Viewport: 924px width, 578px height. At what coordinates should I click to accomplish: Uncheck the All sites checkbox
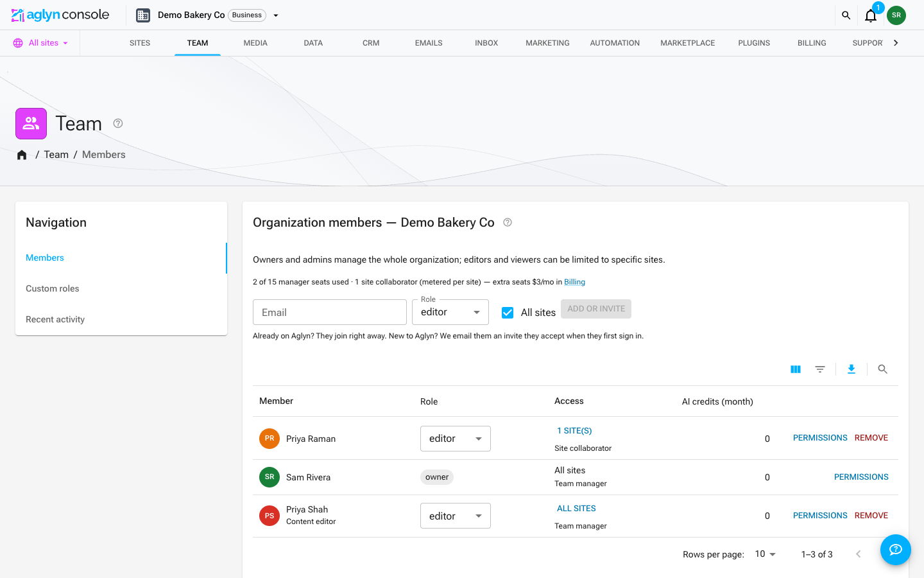tap(508, 313)
